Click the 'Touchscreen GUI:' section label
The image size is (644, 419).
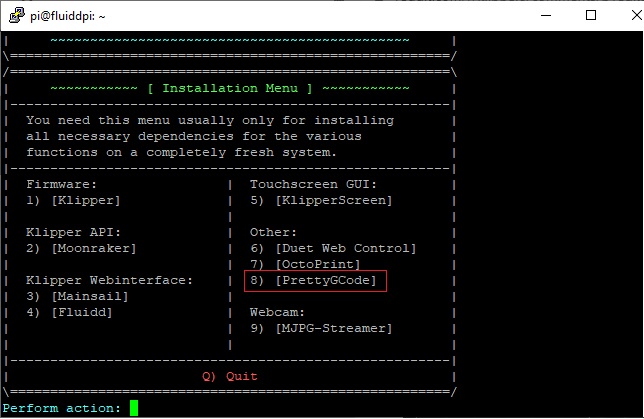coord(313,184)
